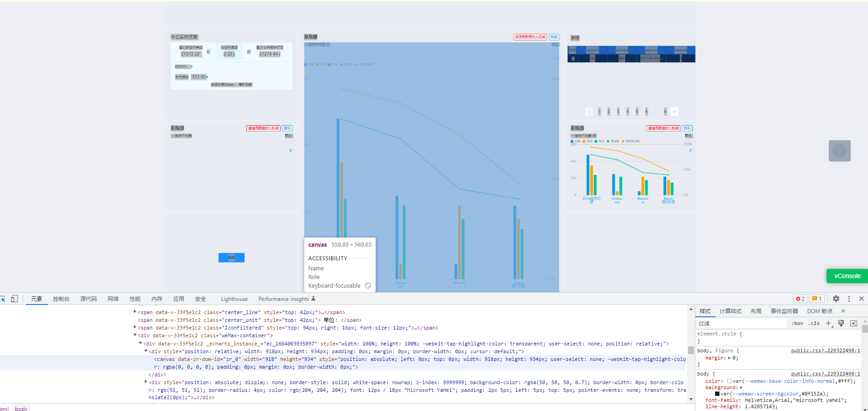Expand the IconFiltered span node
Image resolution: width=868 pixels, height=411 pixels.
tap(135, 327)
